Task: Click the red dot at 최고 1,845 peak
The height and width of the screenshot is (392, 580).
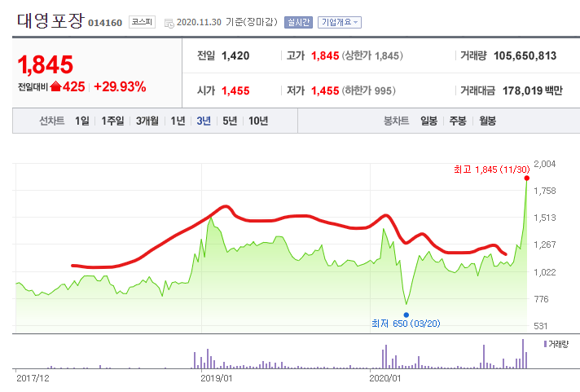Action: click(527, 178)
